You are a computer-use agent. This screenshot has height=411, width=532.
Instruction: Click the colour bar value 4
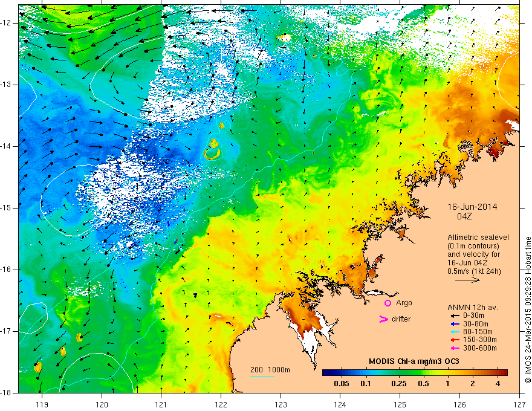tap(498, 384)
